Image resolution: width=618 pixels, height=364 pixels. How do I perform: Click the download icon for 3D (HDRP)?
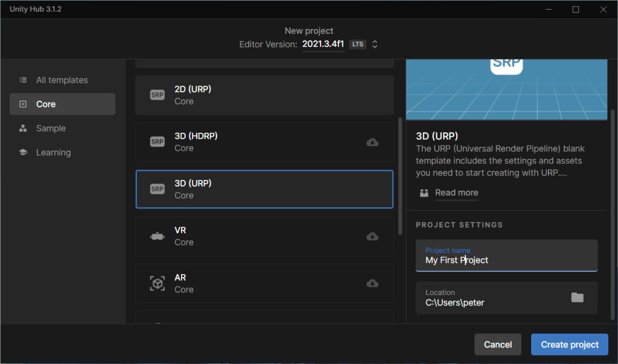(x=372, y=142)
